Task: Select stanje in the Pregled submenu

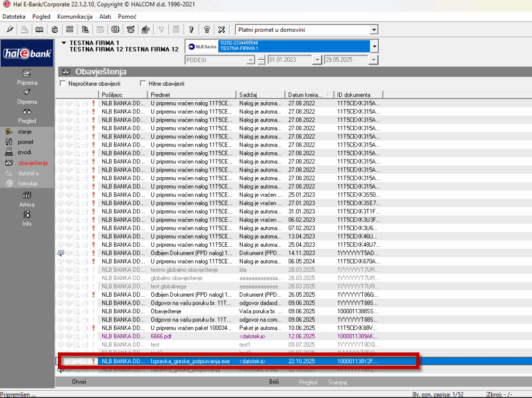Action: tap(25, 131)
